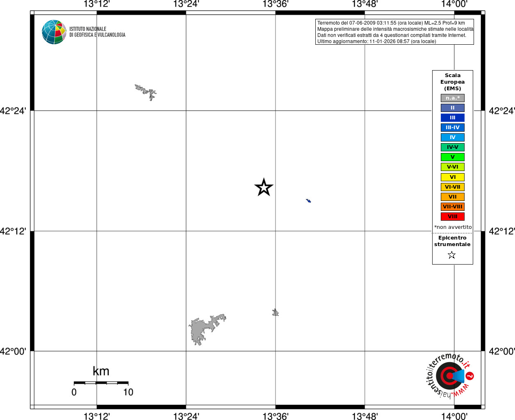Click the bottom 13°48' longitude label
Viewport: 515px width, 420px height.
click(365, 416)
